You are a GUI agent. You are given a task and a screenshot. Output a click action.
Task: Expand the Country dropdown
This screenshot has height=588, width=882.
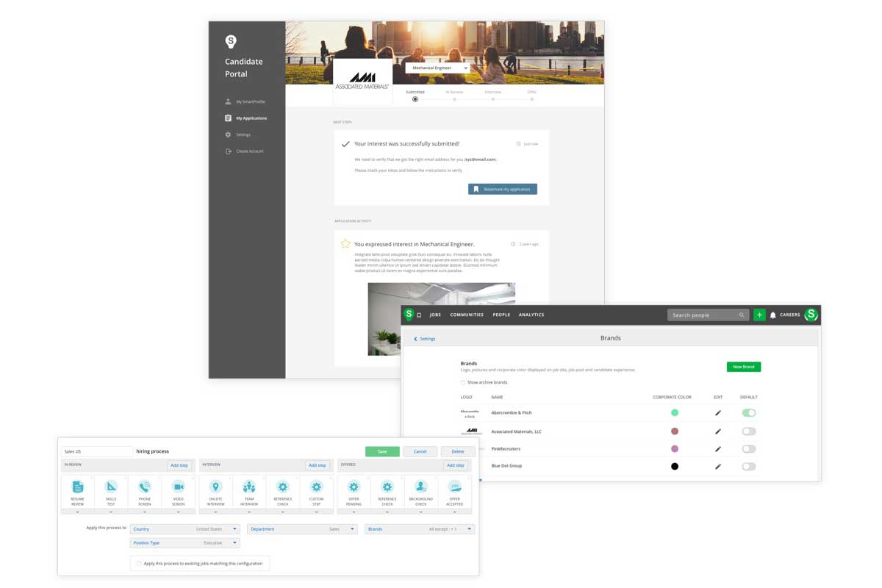click(185, 529)
